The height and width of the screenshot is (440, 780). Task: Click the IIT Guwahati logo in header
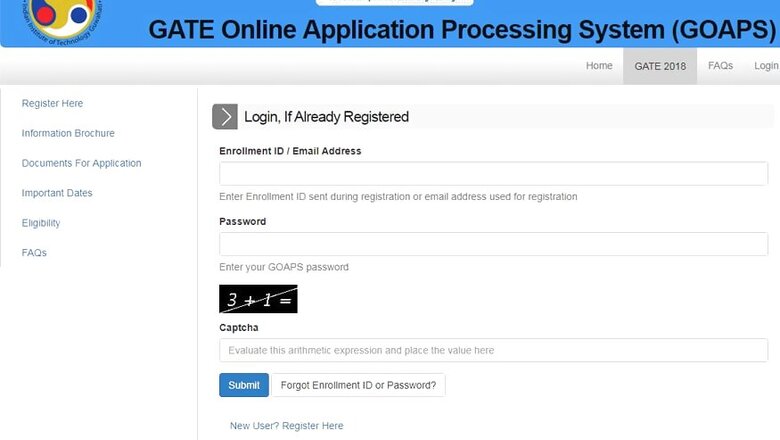pos(62,21)
